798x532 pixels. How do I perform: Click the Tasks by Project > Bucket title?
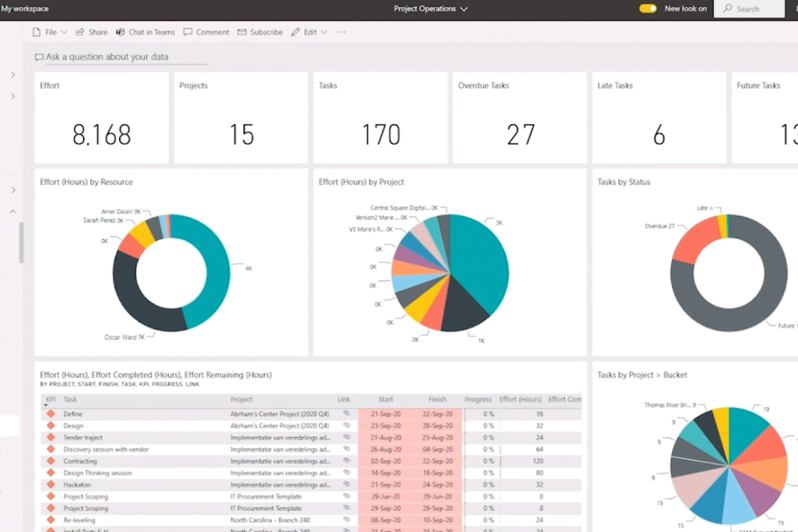(642, 374)
